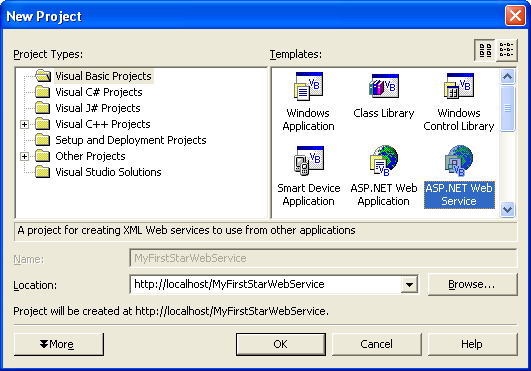The height and width of the screenshot is (371, 531).
Task: Click the Smart Device Application label text
Action: click(x=309, y=195)
